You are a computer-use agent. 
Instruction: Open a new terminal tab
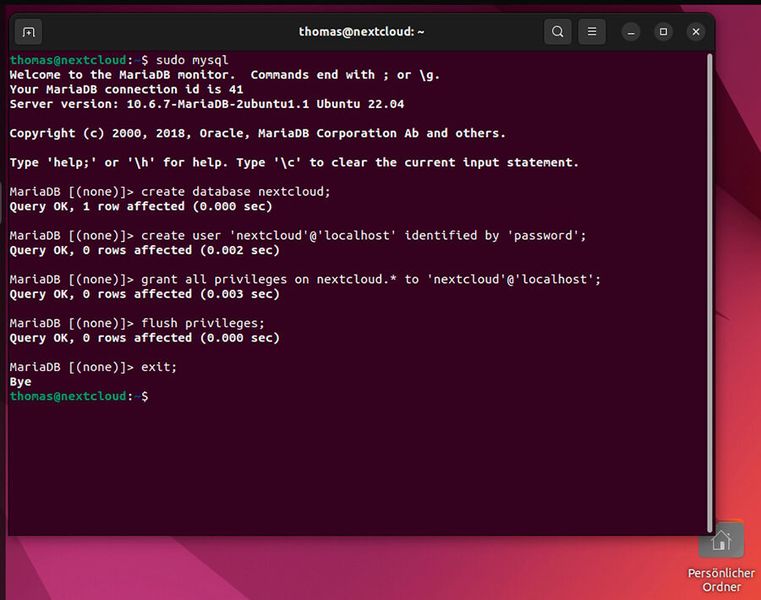click(x=29, y=32)
